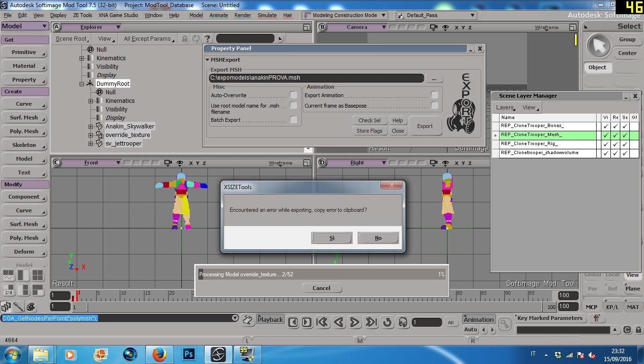Screen dimensions: 644x364
Task: Open the Render menu
Action: (243, 15)
